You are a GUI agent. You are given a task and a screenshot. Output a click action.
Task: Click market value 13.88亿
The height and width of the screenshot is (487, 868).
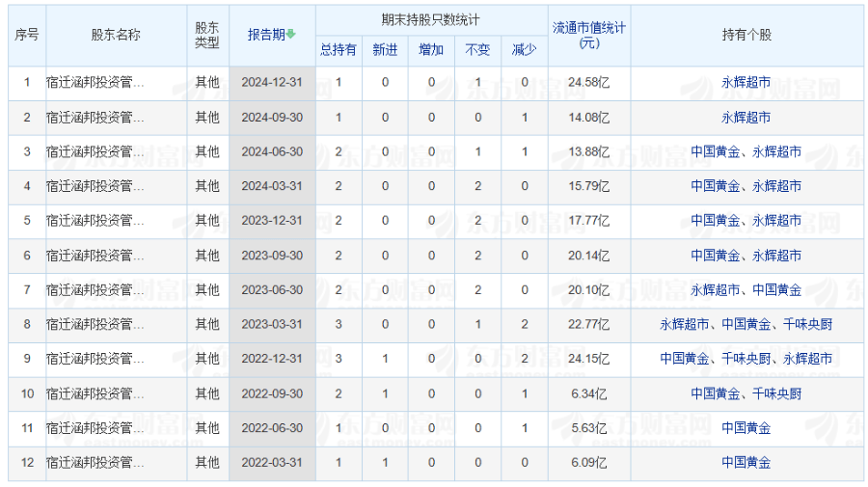coord(589,151)
